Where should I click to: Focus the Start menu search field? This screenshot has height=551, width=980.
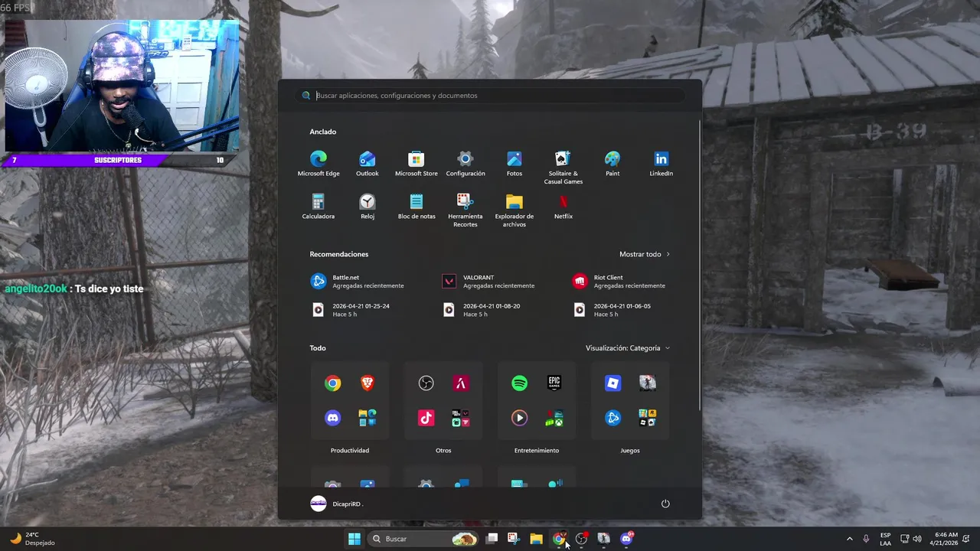click(x=490, y=96)
